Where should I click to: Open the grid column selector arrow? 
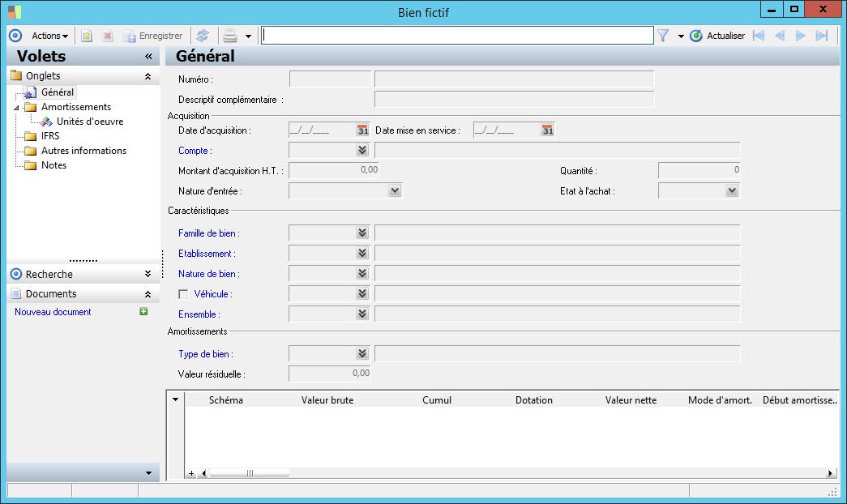coord(176,399)
